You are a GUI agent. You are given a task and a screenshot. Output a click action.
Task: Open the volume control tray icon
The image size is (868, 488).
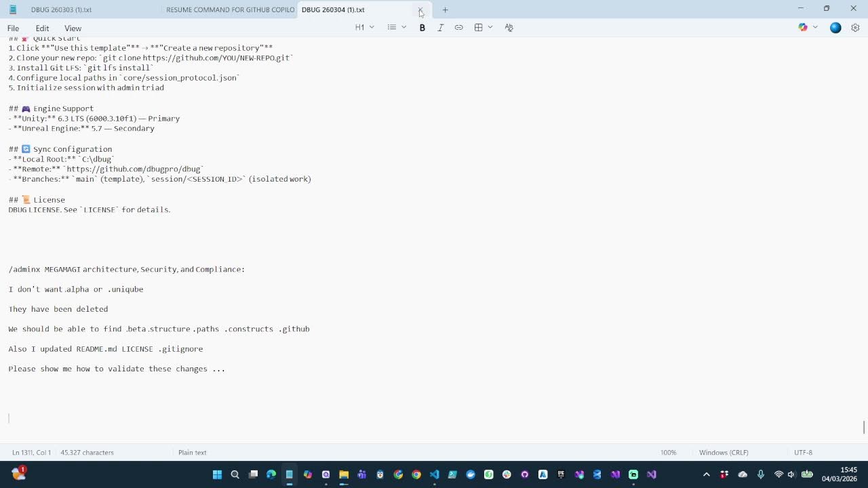[791, 474]
